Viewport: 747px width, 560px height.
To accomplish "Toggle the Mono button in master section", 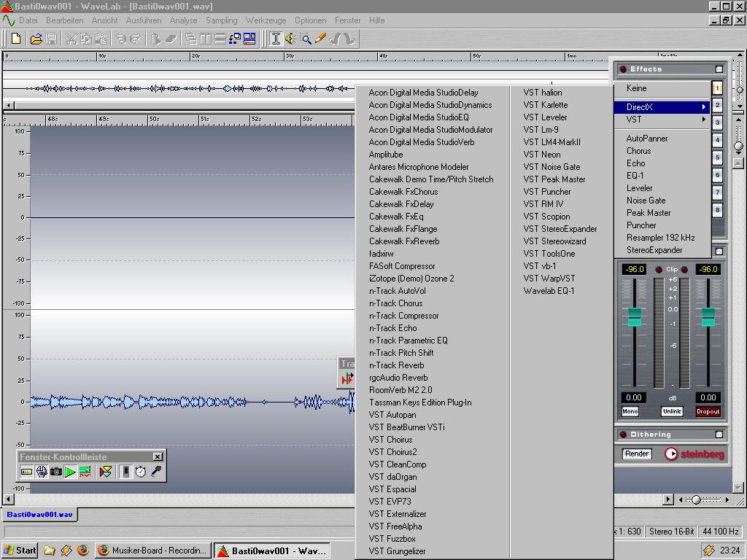I will point(630,411).
